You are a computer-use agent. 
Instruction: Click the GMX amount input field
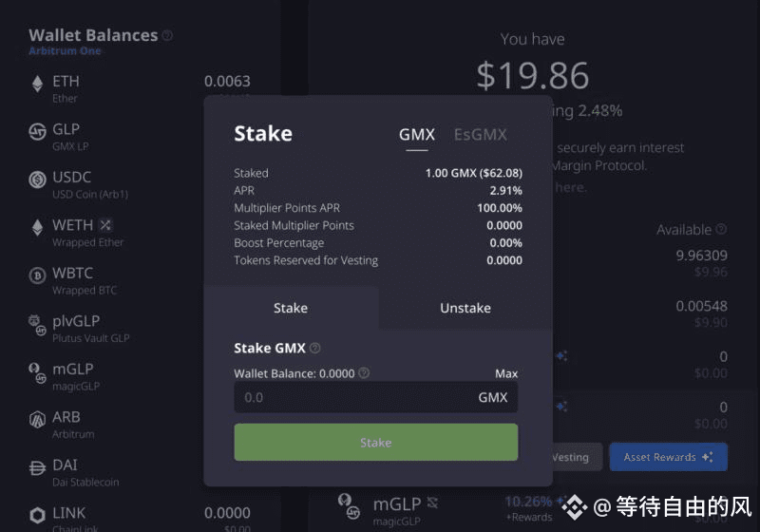click(x=375, y=397)
